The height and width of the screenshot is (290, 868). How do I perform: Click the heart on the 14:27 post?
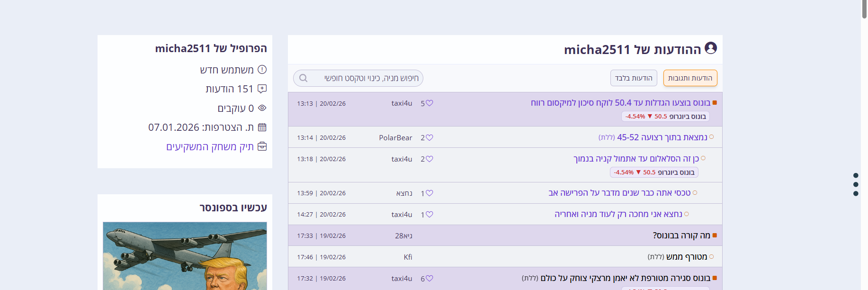[x=430, y=215]
